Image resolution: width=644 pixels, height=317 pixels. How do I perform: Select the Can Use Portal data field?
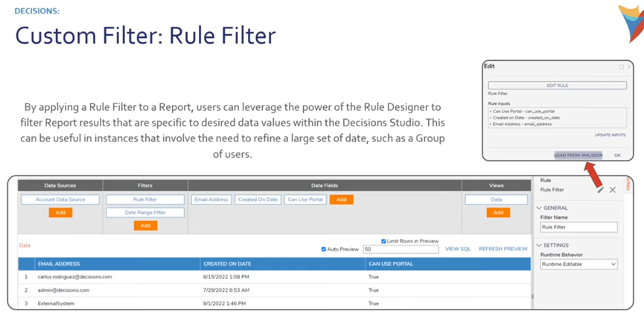coord(305,199)
